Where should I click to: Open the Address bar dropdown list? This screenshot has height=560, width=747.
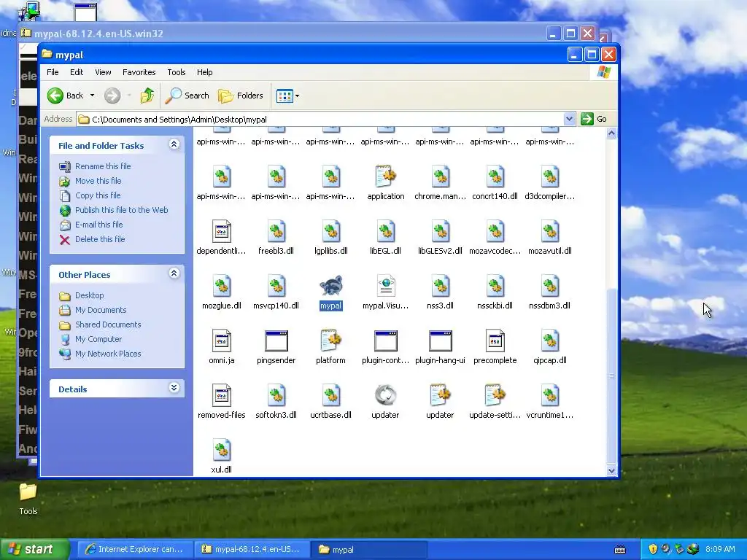tap(569, 119)
